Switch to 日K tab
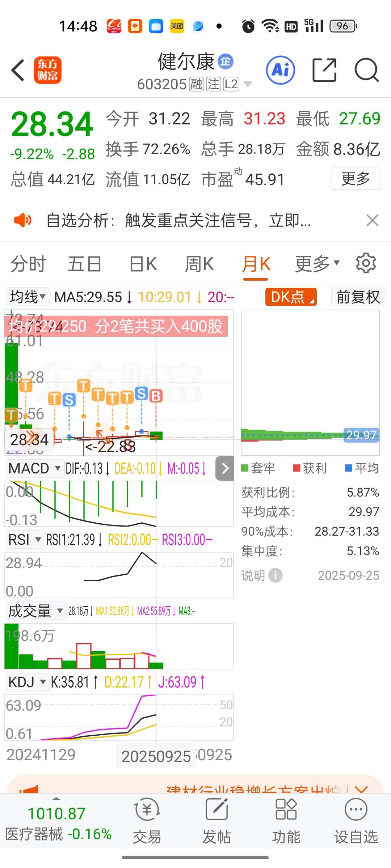391x868 pixels. 143,264
